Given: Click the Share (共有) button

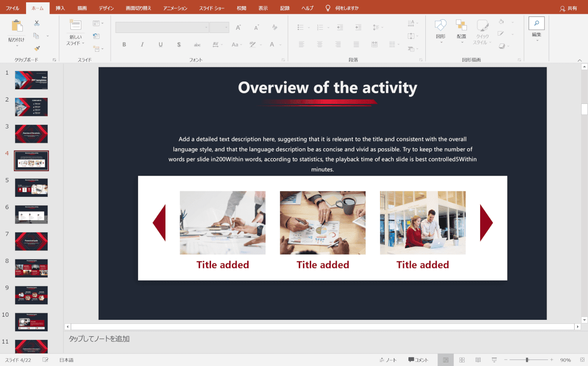Looking at the screenshot, I should click(568, 8).
